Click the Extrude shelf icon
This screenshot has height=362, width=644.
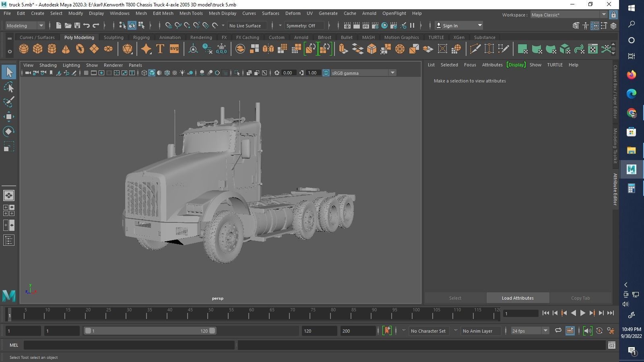click(343, 49)
